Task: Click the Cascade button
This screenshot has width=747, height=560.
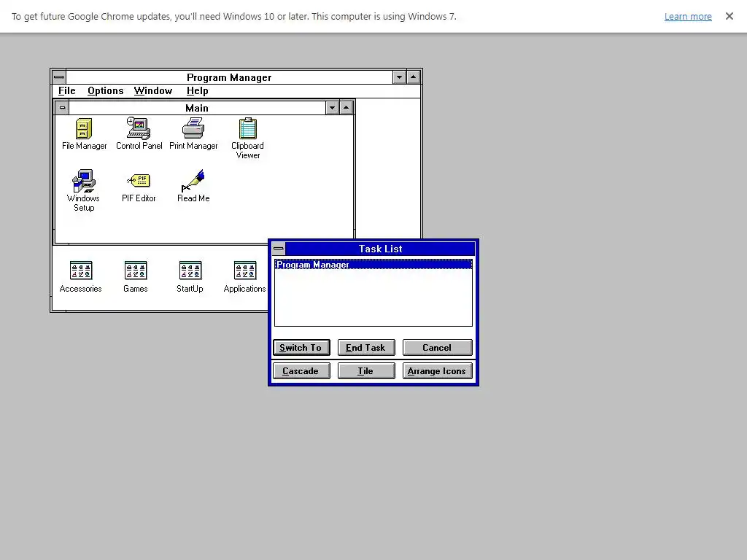Action: [x=301, y=371]
